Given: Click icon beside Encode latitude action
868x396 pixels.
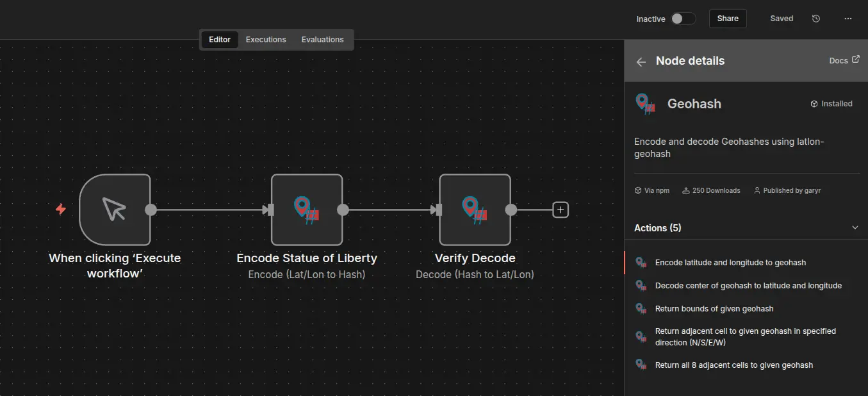Looking at the screenshot, I should (x=641, y=262).
